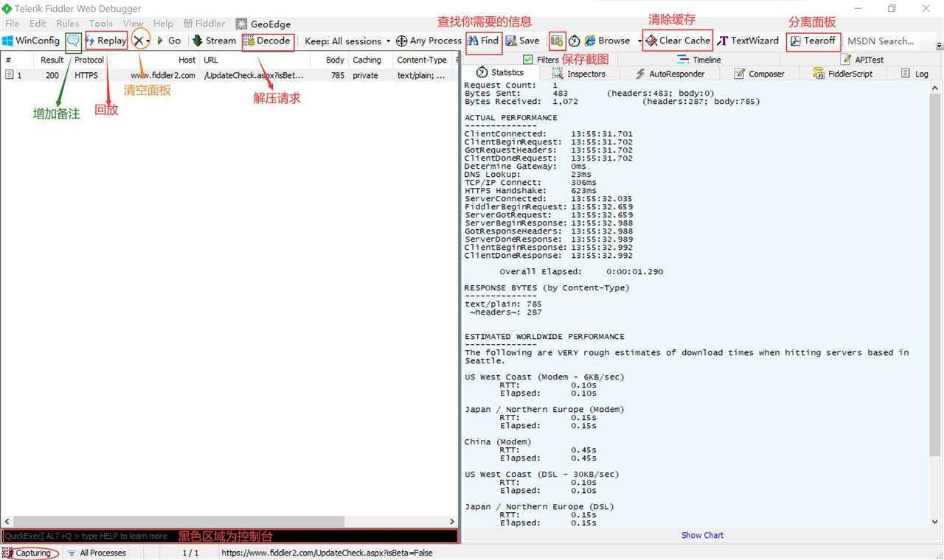Launch Browse with the IE icon
The width and height of the screenshot is (944, 560).
pos(607,41)
